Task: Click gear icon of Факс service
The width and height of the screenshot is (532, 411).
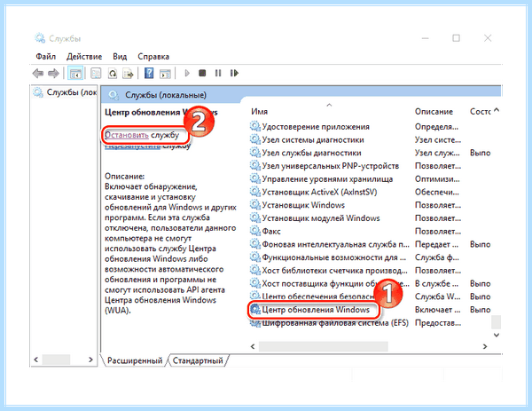Action: [254, 231]
